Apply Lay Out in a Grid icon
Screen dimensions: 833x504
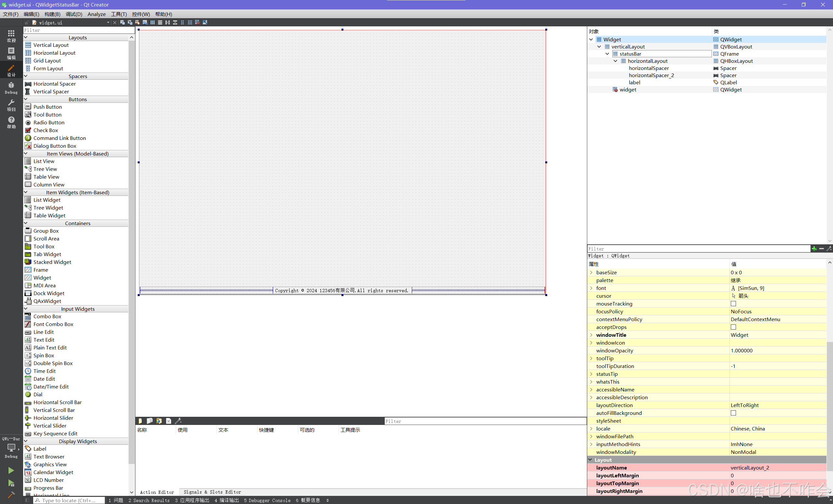point(190,22)
